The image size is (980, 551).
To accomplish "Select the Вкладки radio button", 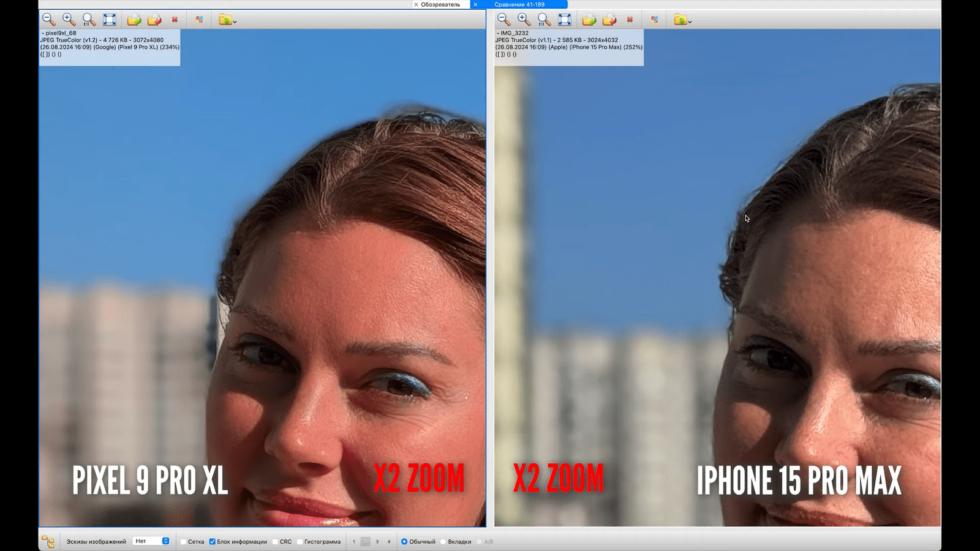I will click(x=443, y=542).
